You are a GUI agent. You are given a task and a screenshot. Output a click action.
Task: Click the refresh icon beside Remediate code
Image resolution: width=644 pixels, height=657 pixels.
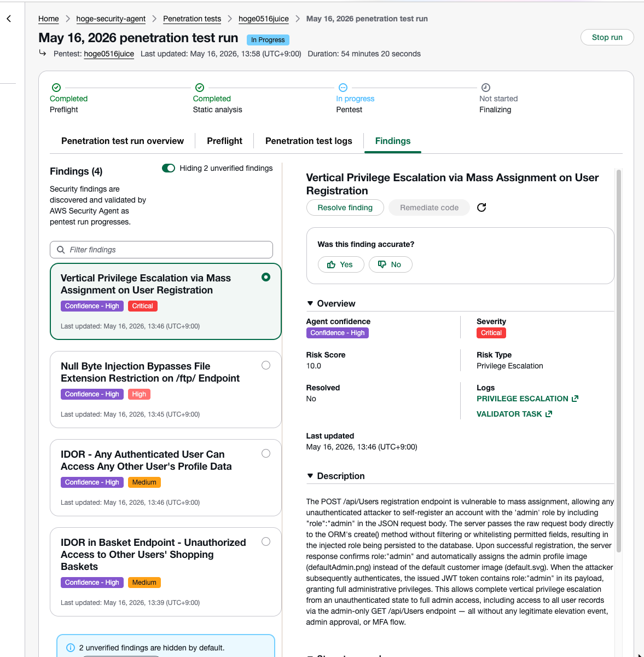(481, 208)
